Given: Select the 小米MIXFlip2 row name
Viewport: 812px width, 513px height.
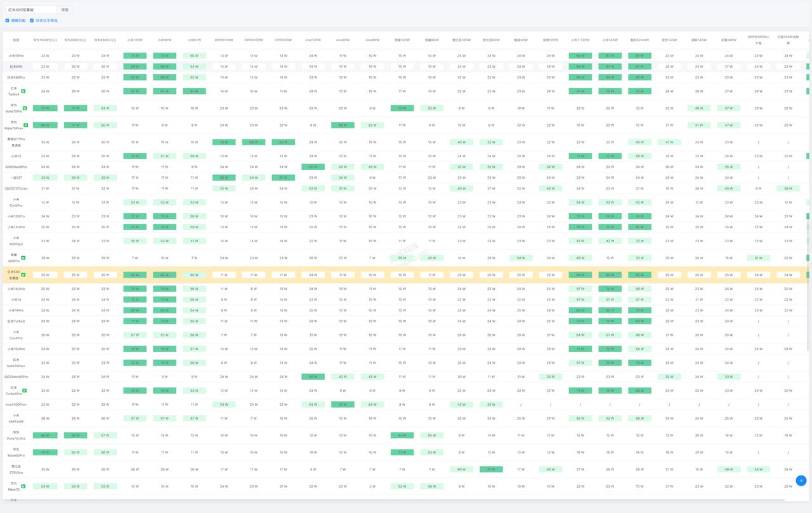Looking at the screenshot, I should point(16,241).
